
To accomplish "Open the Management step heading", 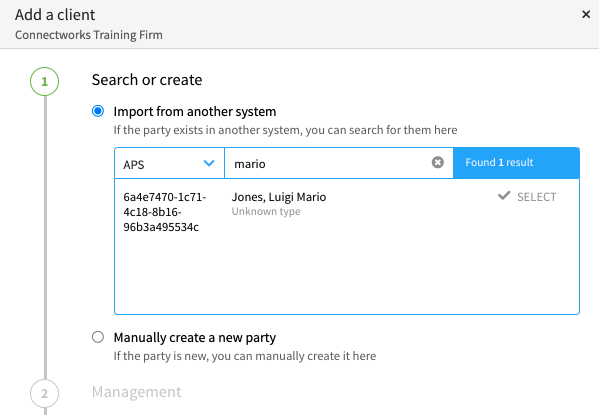I will click(x=136, y=392).
